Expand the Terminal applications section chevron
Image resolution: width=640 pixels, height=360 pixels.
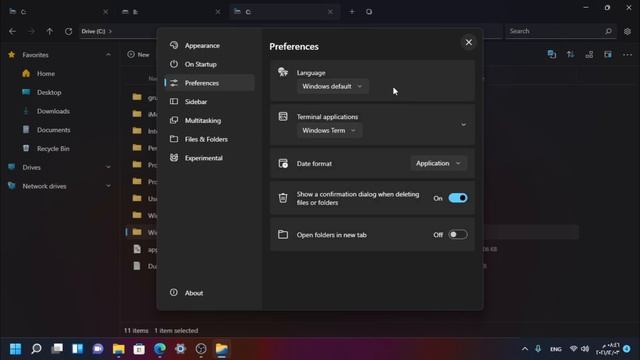[463, 124]
